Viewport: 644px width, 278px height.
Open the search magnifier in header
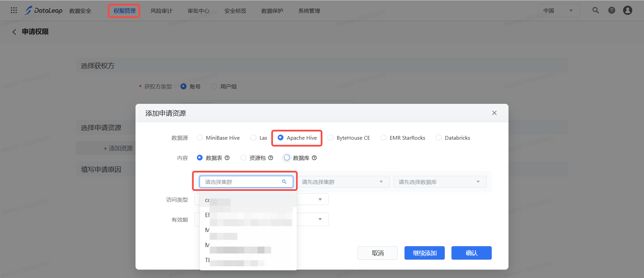[595, 10]
